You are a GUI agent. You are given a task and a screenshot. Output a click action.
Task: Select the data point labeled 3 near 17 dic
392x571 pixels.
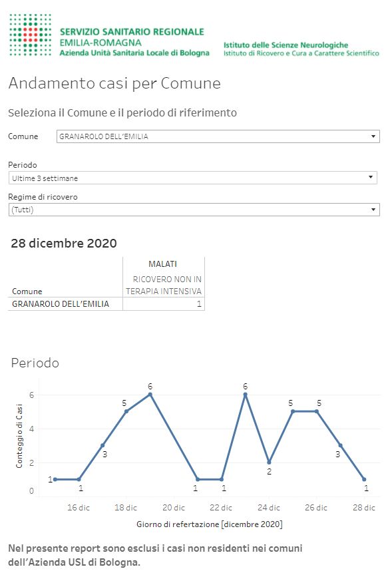click(x=102, y=445)
